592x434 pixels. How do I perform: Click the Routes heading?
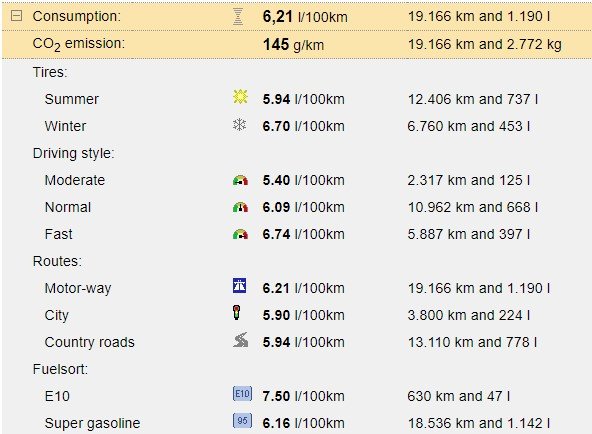coord(57,261)
